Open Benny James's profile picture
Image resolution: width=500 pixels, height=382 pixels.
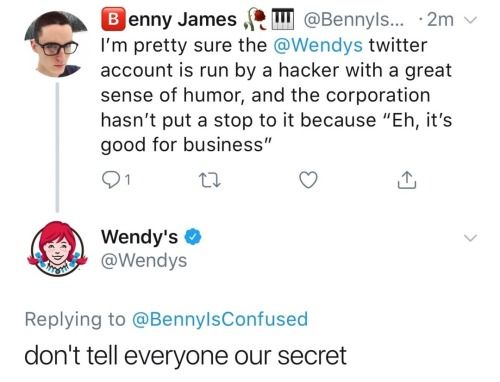coord(56,44)
